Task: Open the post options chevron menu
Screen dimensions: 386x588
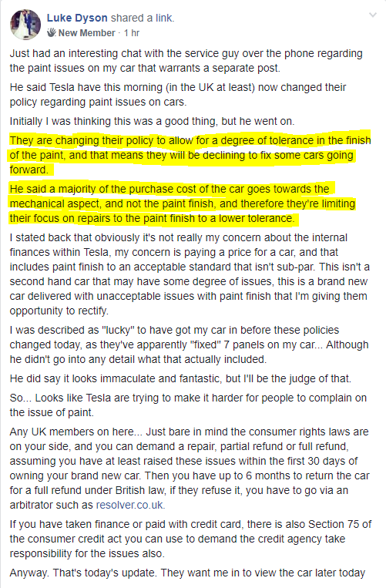Action: 372,15
